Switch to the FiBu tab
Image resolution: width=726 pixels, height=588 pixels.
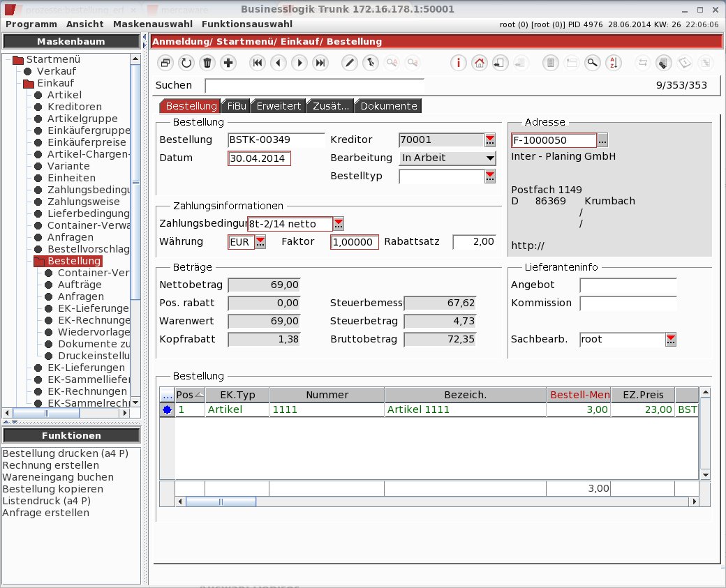(x=236, y=106)
